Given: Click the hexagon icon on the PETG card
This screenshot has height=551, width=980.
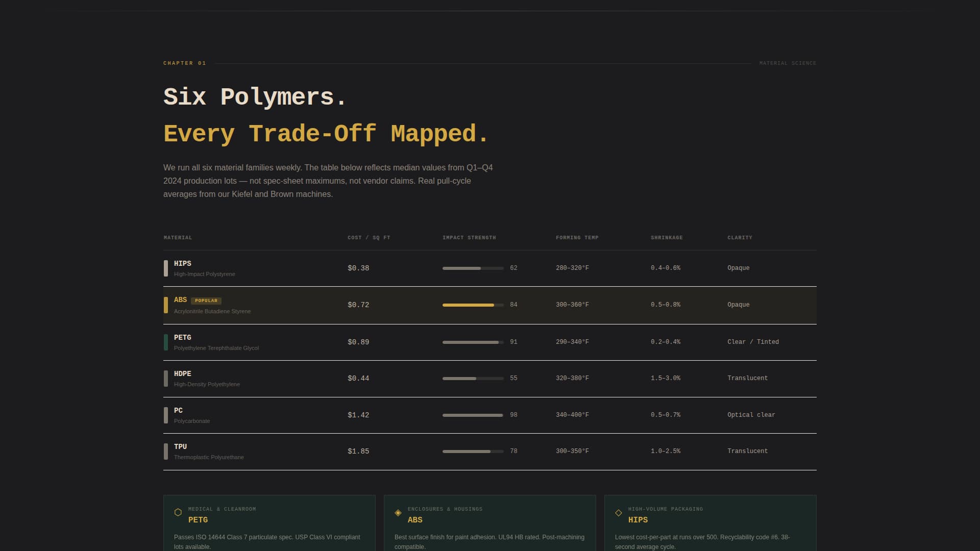Looking at the screenshot, I should click(x=178, y=512).
